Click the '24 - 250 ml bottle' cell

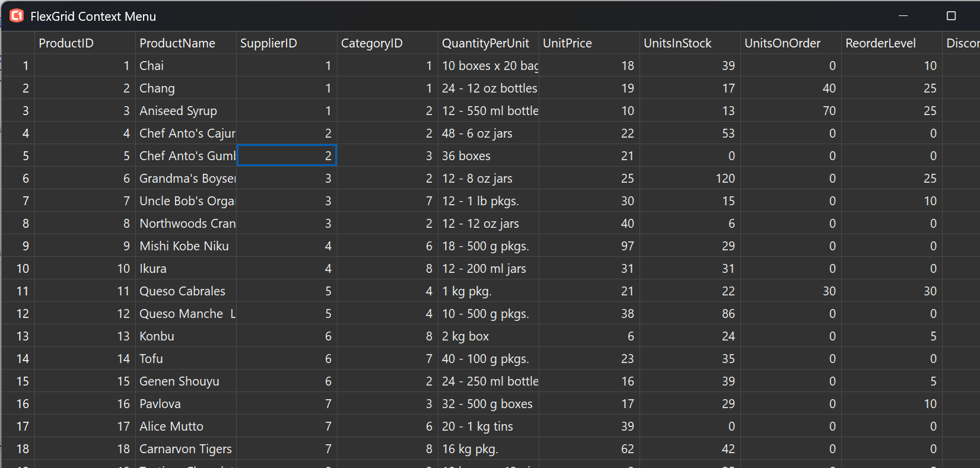[x=489, y=381]
